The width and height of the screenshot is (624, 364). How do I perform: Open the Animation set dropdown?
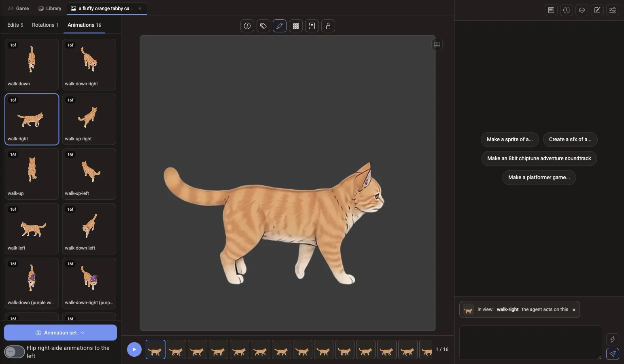[x=60, y=332]
